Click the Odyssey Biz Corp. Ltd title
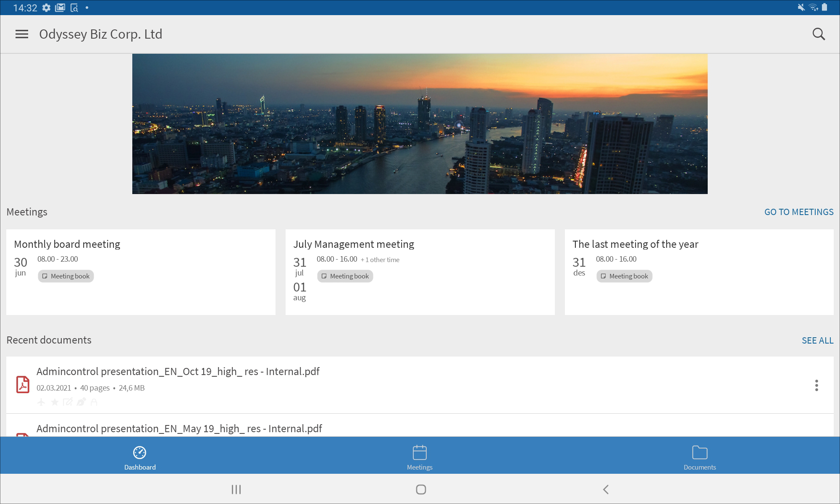Viewport: 840px width, 504px height. [x=101, y=34]
